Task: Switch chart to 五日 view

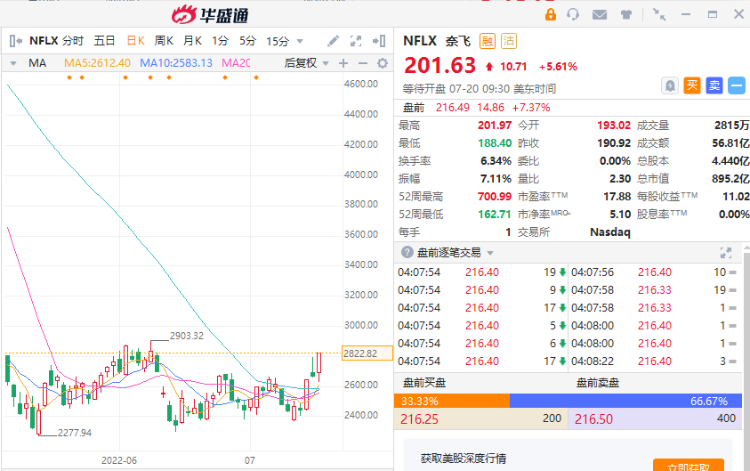Action: 104,41
